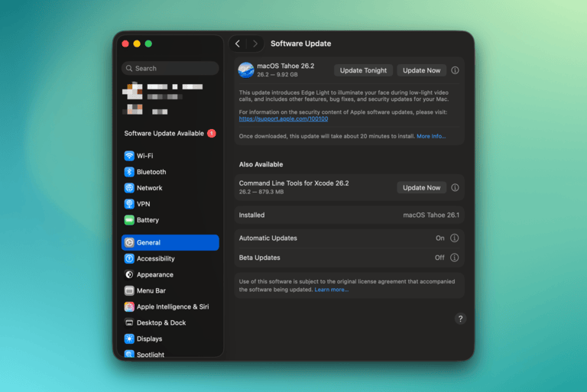Close the window with the red button

click(x=125, y=44)
